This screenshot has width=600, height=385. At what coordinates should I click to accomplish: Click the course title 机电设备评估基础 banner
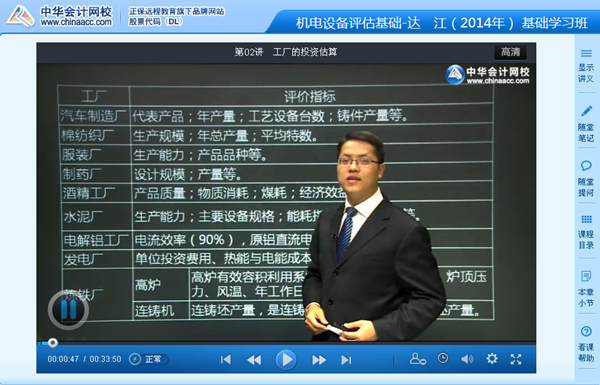click(x=441, y=23)
